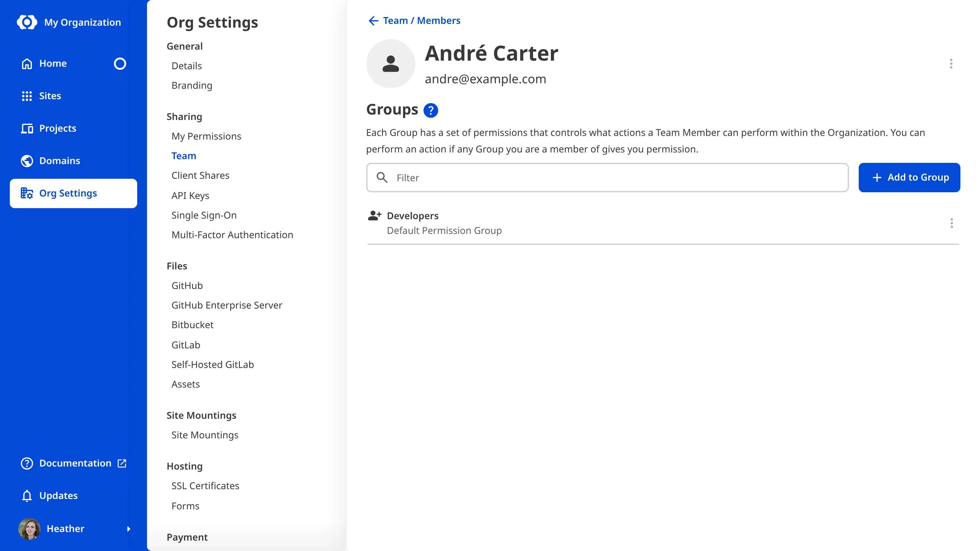
Task: Open Single Sign-On settings
Action: [x=204, y=215]
